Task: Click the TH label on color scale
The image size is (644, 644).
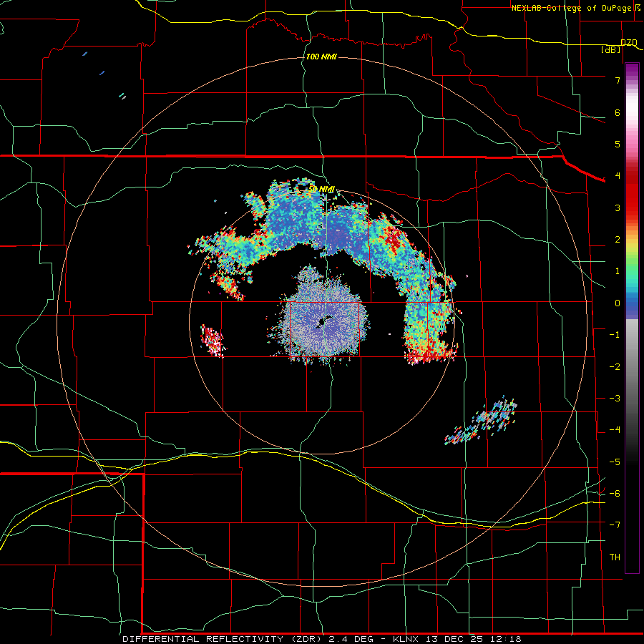Action: pyautogui.click(x=615, y=557)
